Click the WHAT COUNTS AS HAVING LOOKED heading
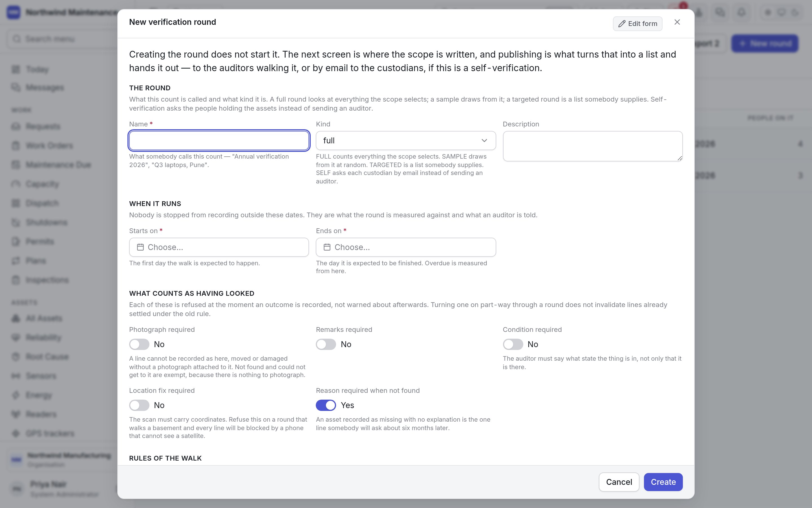Viewport: 812px width, 508px height. point(192,293)
